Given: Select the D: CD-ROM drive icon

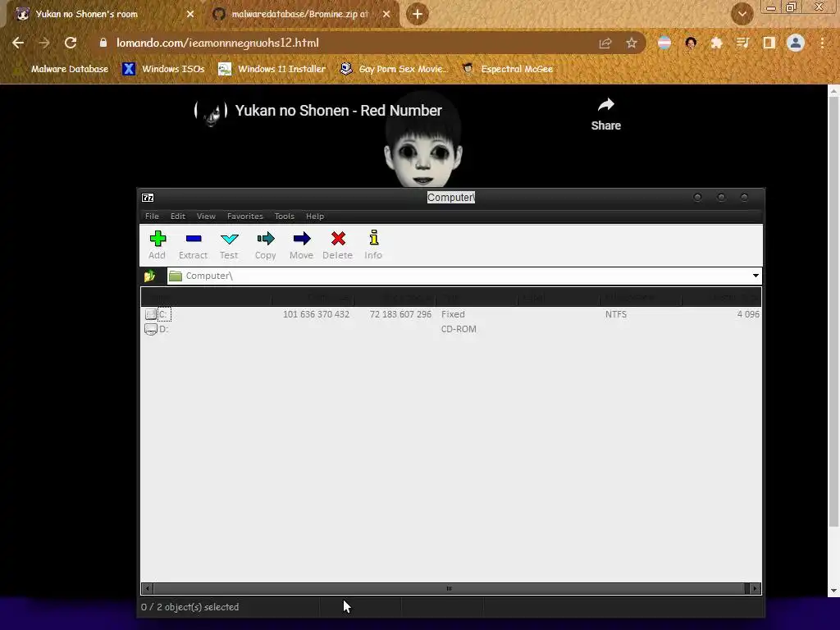Looking at the screenshot, I should point(151,330).
